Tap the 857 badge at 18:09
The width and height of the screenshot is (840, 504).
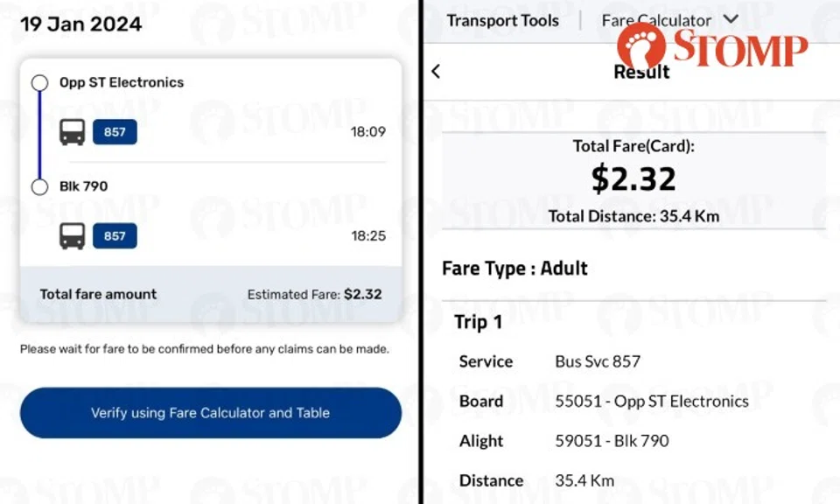(x=115, y=132)
